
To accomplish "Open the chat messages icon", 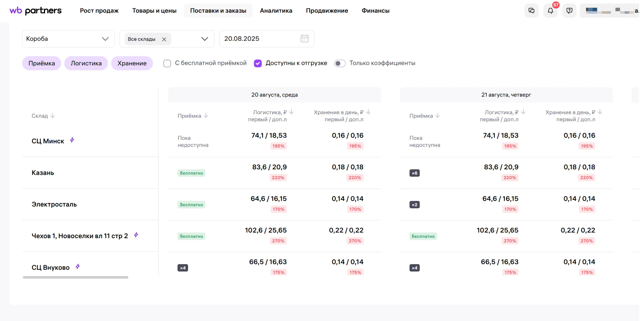I will [x=531, y=11].
